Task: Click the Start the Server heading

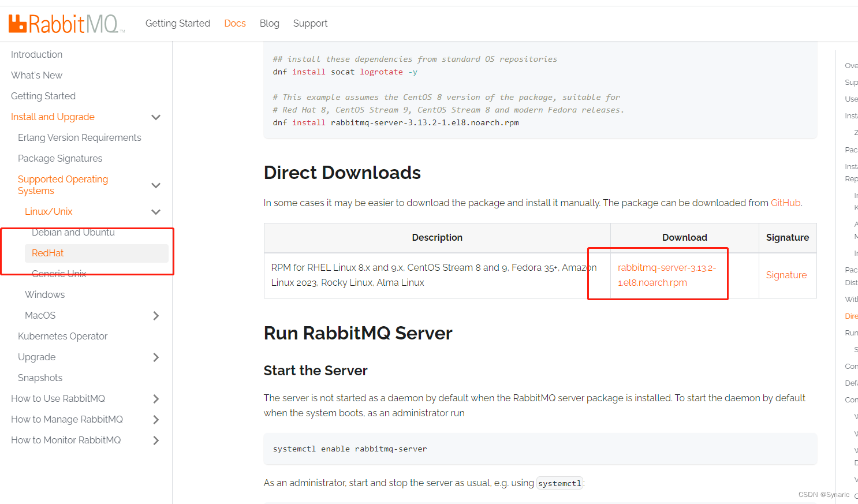Action: point(315,371)
